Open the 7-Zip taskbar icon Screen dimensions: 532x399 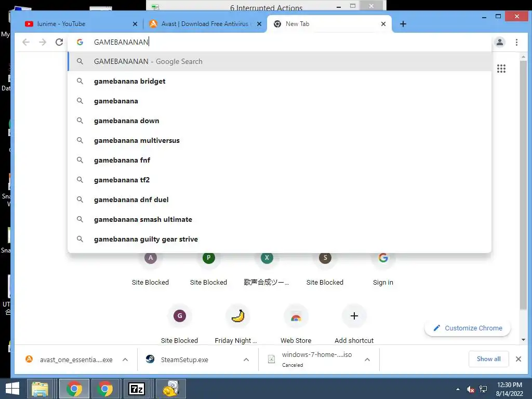point(137,389)
